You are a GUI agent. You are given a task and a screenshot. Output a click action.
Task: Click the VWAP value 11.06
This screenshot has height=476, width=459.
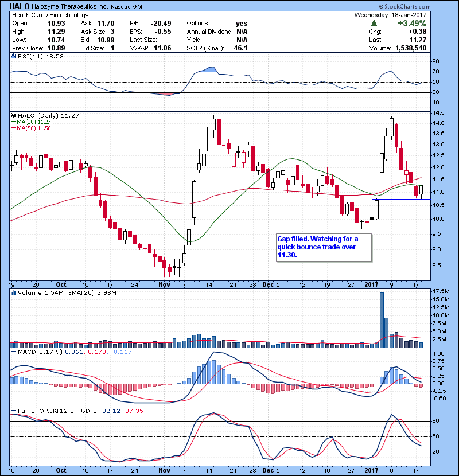point(162,48)
